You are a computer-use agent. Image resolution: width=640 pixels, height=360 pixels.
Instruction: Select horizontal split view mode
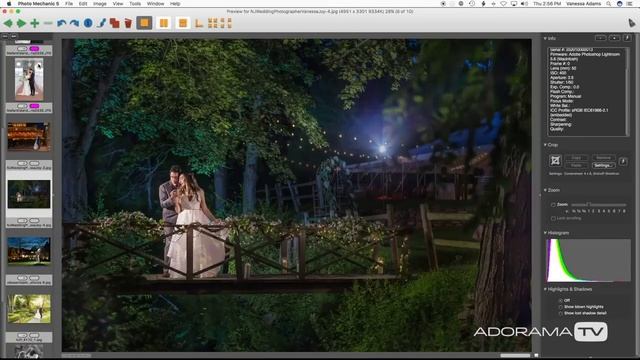tap(183, 23)
